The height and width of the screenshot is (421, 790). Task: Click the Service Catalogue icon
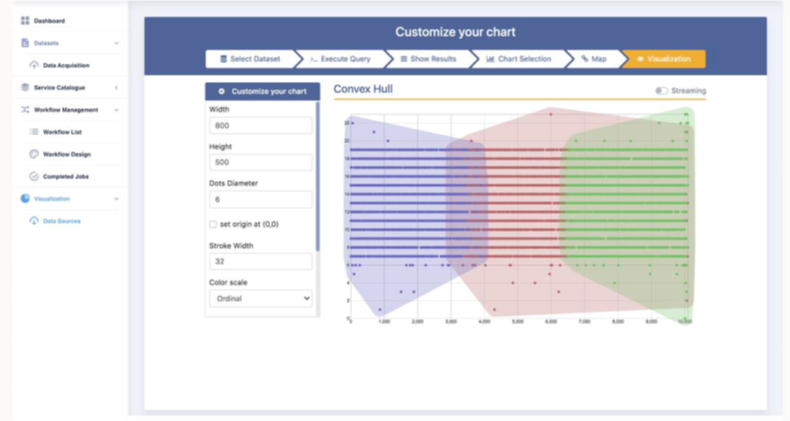(x=25, y=87)
